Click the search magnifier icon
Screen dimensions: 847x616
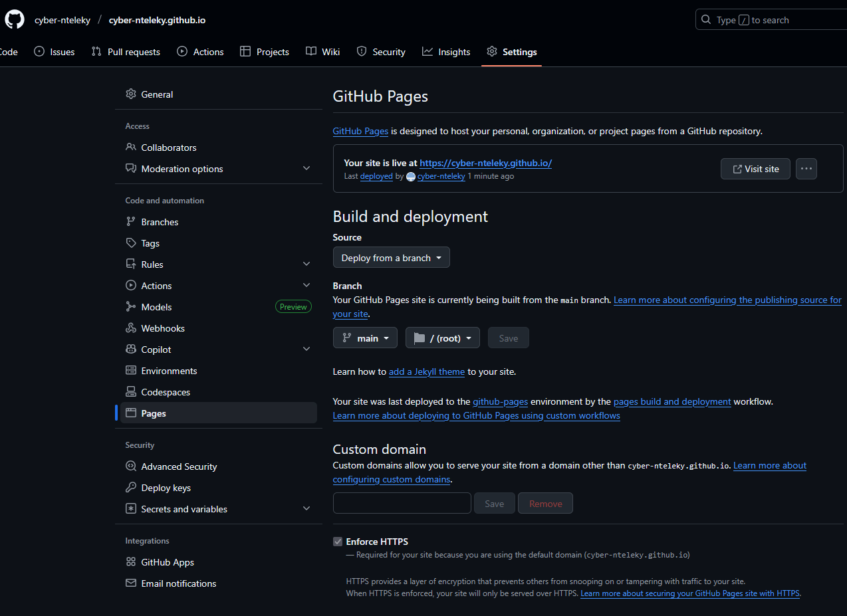click(706, 20)
